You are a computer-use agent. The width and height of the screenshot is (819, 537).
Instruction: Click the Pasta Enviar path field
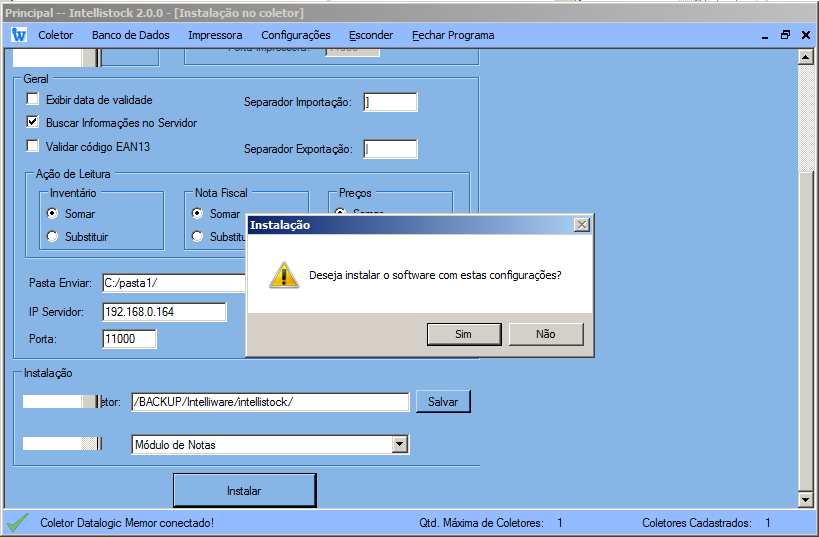(174, 283)
